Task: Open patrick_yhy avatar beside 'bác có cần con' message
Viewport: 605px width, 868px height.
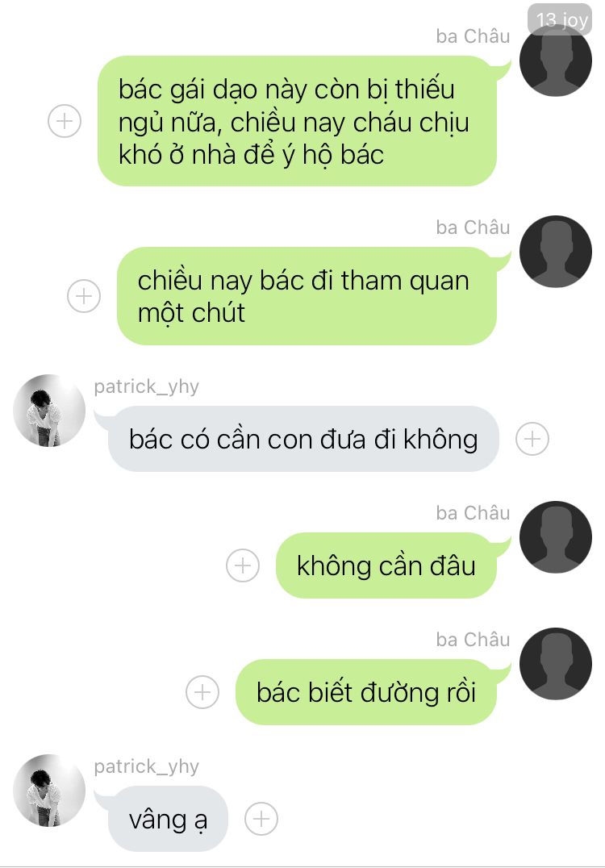Action: 49,410
